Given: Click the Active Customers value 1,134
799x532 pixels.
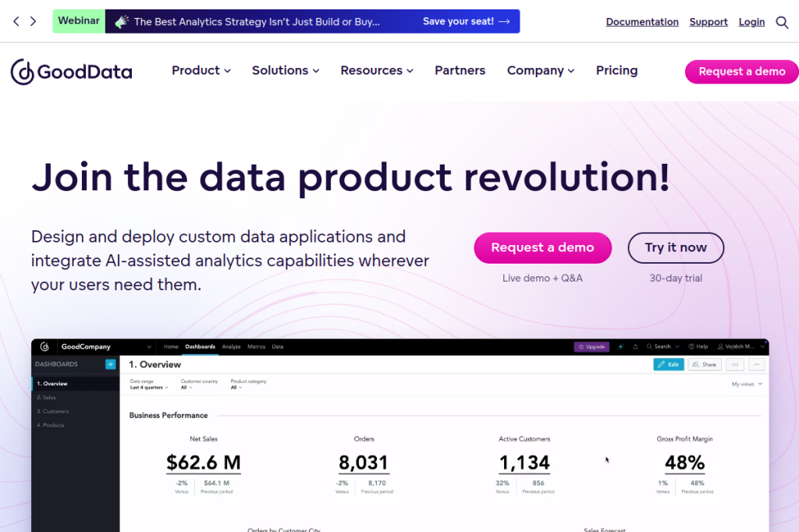Looking at the screenshot, I should [x=524, y=463].
